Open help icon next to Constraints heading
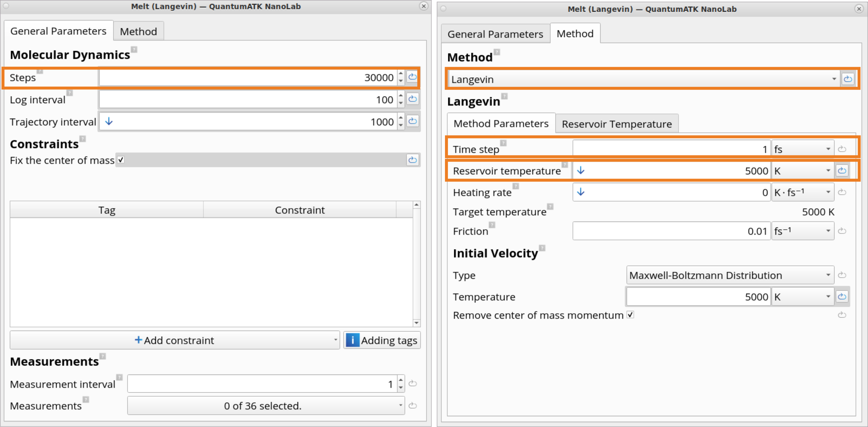This screenshot has width=868, height=427. pos(83,139)
